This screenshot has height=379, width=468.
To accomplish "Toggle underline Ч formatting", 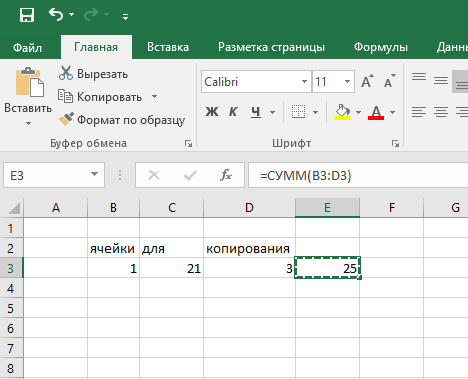I will pyautogui.click(x=256, y=112).
